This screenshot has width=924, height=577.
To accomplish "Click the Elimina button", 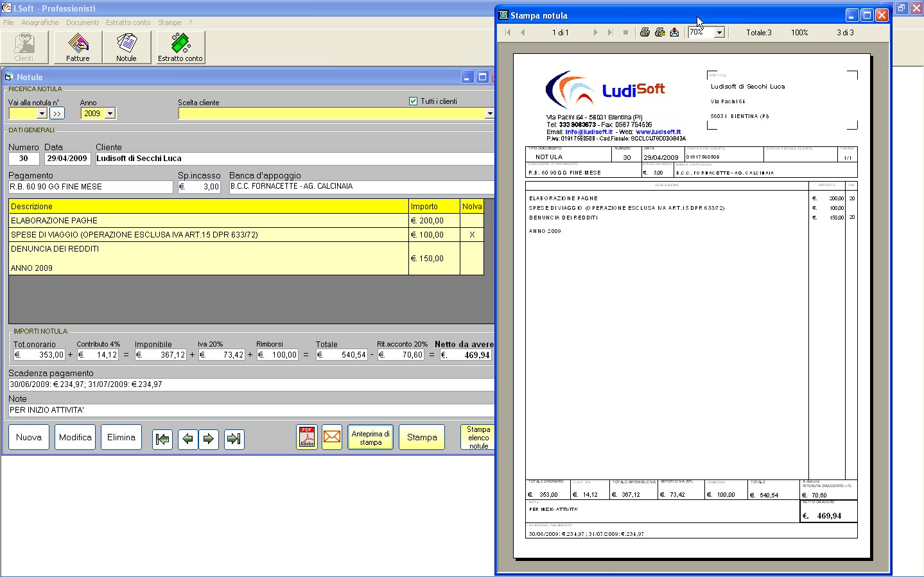I will coord(121,437).
